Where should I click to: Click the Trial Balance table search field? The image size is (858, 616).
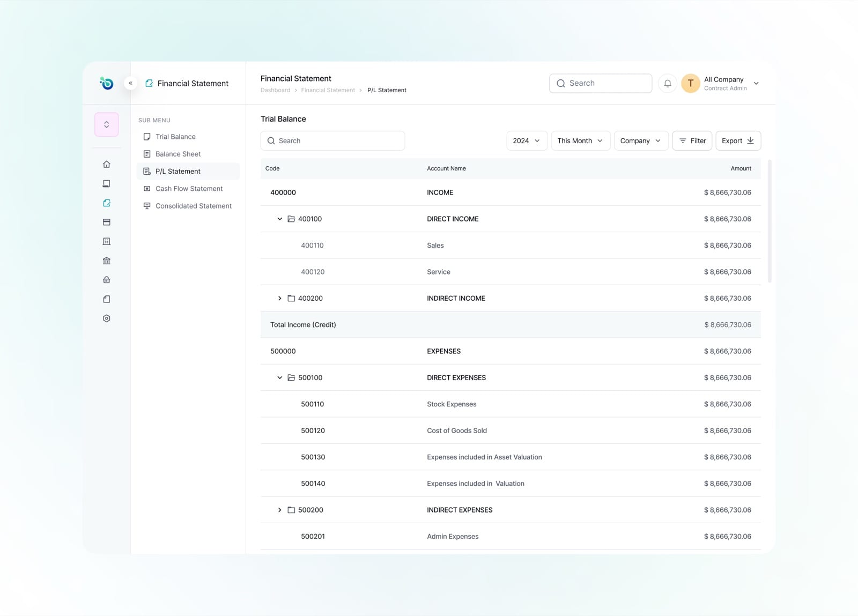[x=332, y=140]
